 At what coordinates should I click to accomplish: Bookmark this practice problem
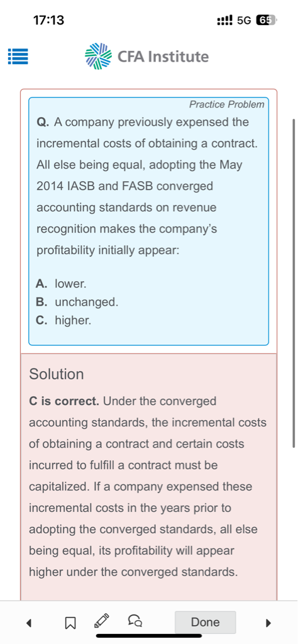[70, 623]
